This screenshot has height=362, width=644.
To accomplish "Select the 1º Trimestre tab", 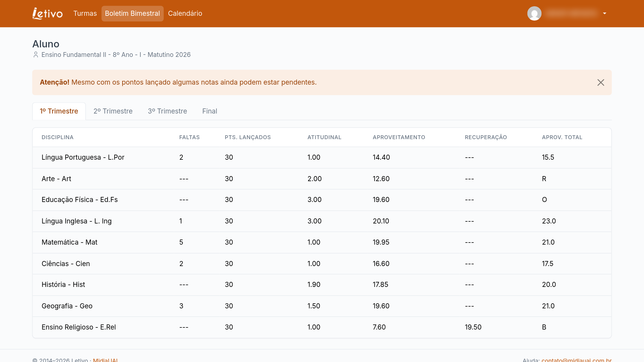I will [59, 111].
